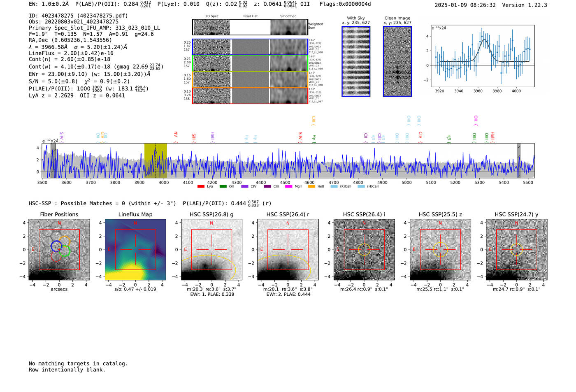576x392 pixels.
Task: Select the weighted sum 2D Spec cutout
Action: (212, 27)
